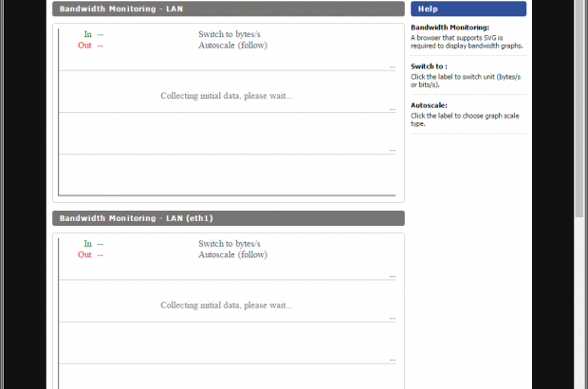Click the 'Switch to :' help heading
588x389 pixels.
click(430, 66)
